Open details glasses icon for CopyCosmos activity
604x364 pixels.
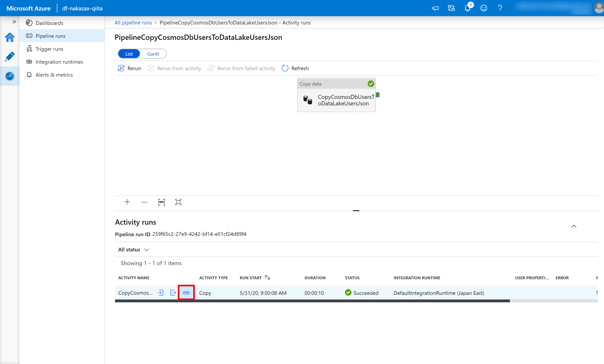[x=186, y=293]
